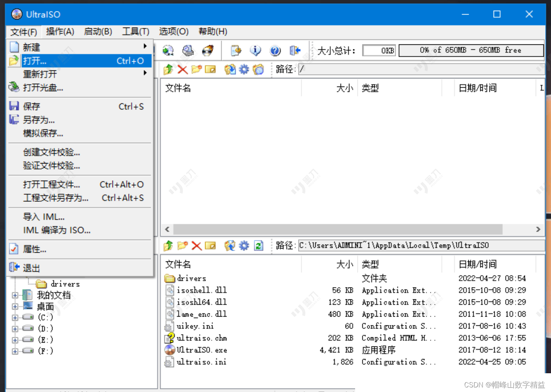Select the drivers folder in the directory tree
Viewport: 551px width, 392px height.
click(x=58, y=284)
